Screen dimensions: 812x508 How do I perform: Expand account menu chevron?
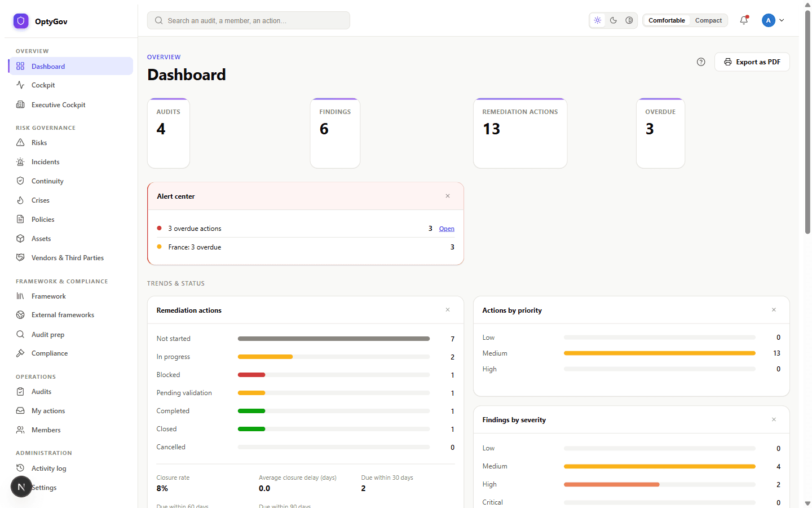(x=782, y=20)
